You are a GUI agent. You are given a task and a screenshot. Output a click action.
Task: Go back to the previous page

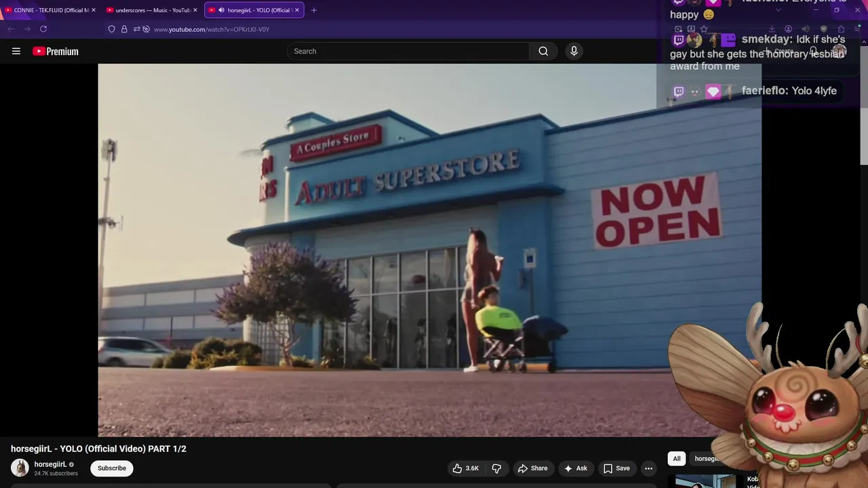[11, 29]
